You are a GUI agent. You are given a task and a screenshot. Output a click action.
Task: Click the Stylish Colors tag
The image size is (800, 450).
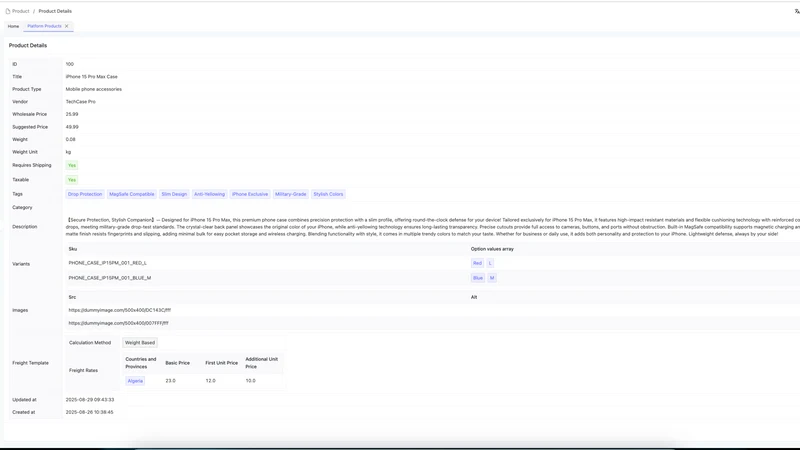(x=328, y=194)
